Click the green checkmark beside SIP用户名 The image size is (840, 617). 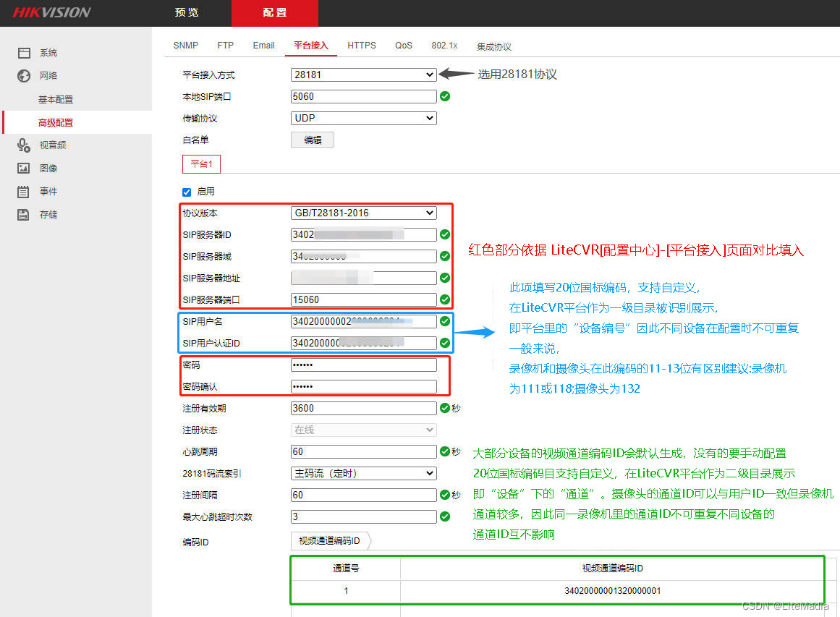[445, 321]
